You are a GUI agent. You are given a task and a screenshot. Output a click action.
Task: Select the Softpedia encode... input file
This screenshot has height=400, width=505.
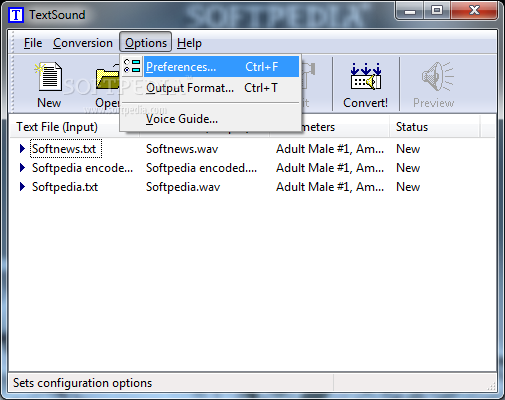coord(82,168)
